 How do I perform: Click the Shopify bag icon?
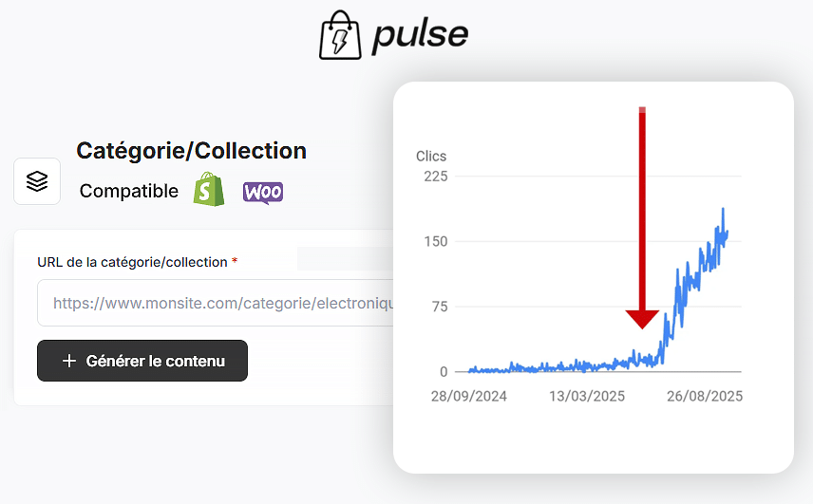(209, 191)
